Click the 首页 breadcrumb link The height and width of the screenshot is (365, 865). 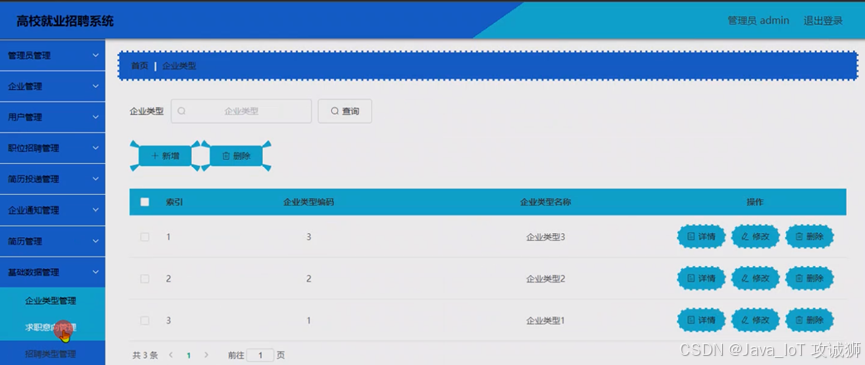click(140, 66)
